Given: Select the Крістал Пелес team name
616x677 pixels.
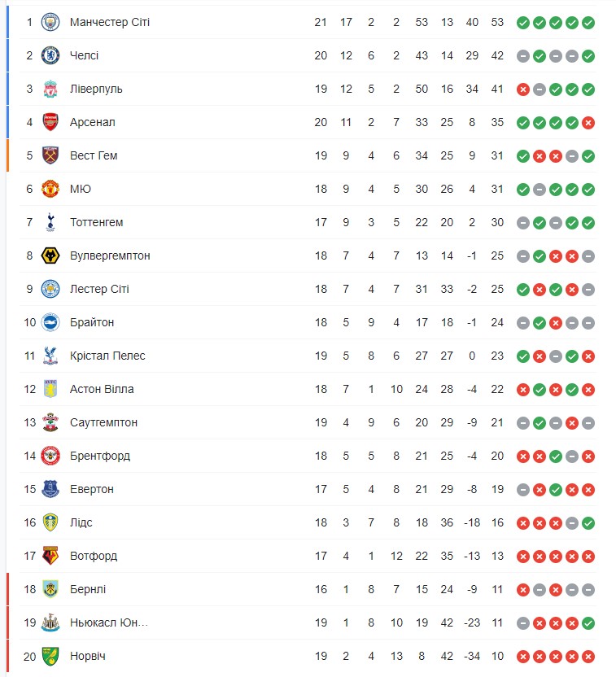Looking at the screenshot, I should [107, 356].
